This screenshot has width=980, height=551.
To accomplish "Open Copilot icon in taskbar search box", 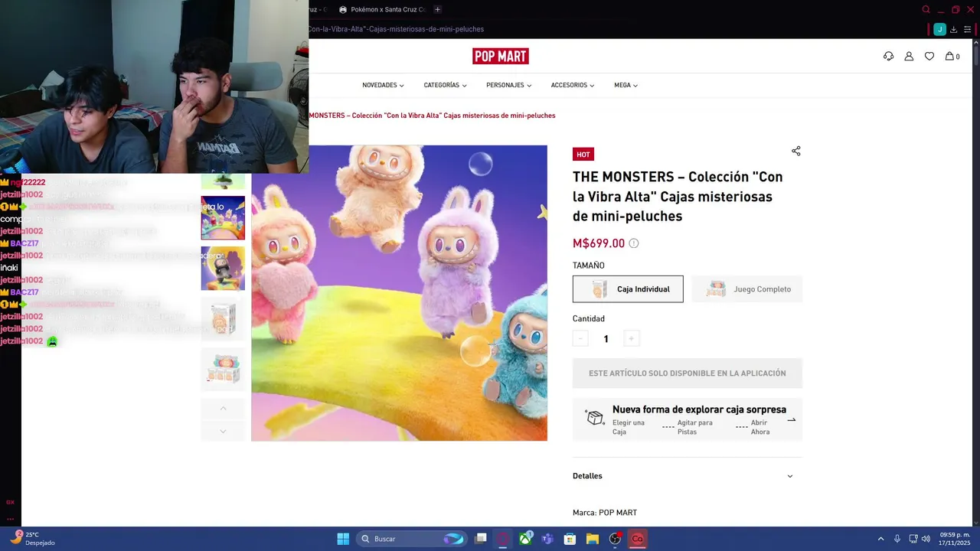I will tap(453, 539).
